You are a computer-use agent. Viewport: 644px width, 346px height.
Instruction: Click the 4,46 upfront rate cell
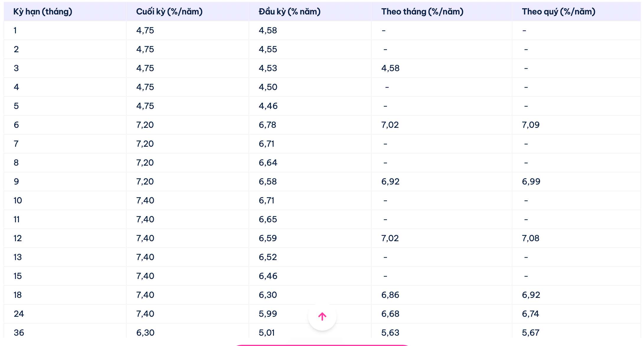(x=268, y=106)
